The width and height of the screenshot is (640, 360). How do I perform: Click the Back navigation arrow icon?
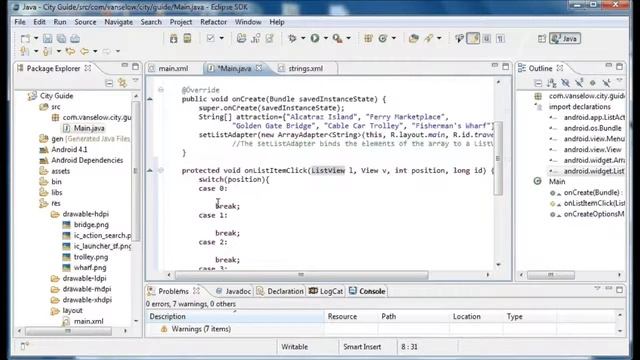[x=84, y=51]
